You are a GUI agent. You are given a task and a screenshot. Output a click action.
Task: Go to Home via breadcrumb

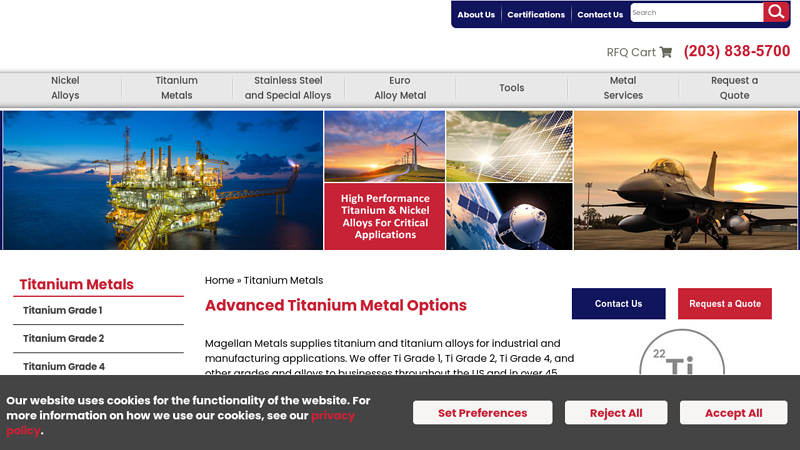point(219,280)
